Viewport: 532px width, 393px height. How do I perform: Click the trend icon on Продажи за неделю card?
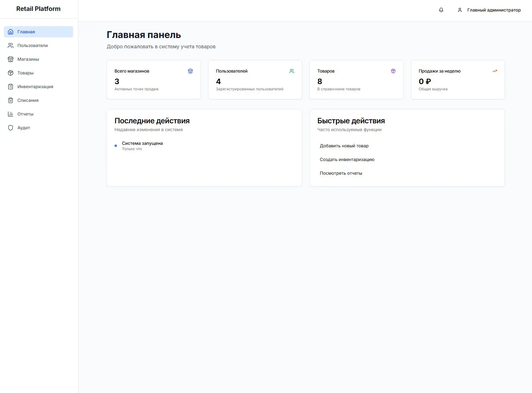pos(495,71)
